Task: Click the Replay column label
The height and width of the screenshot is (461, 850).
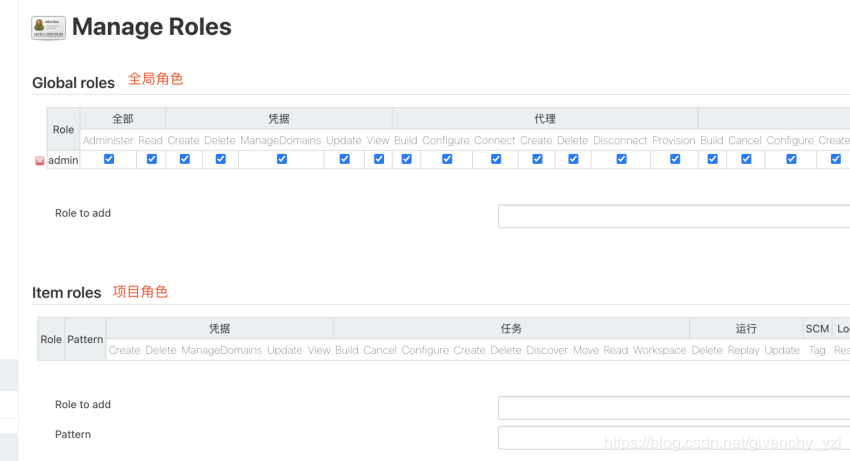Action: click(x=743, y=350)
